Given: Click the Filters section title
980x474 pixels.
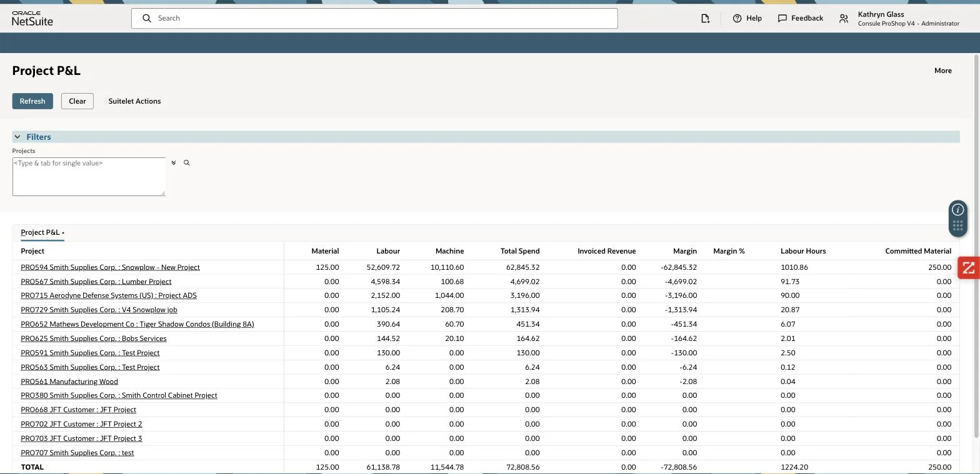Looking at the screenshot, I should pos(39,137).
